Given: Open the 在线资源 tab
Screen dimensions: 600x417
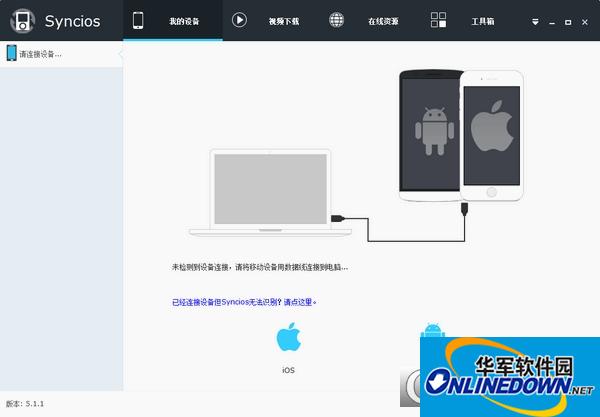Looking at the screenshot, I should tap(383, 21).
